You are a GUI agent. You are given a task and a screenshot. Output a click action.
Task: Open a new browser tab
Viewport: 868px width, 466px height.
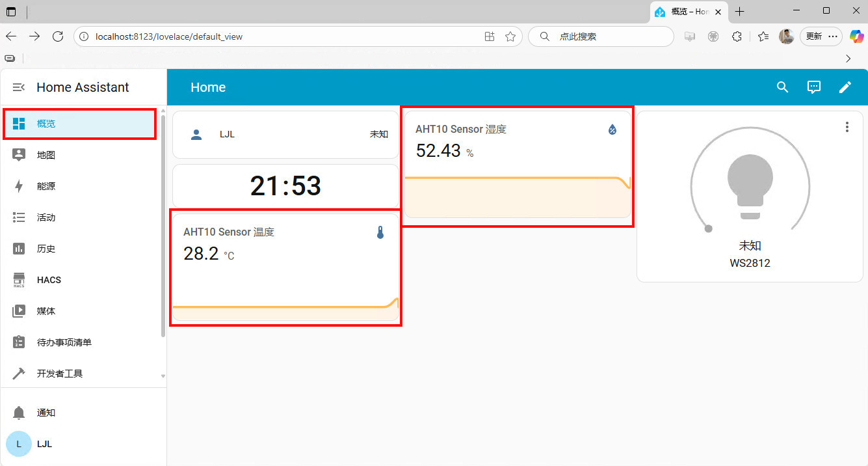[739, 12]
